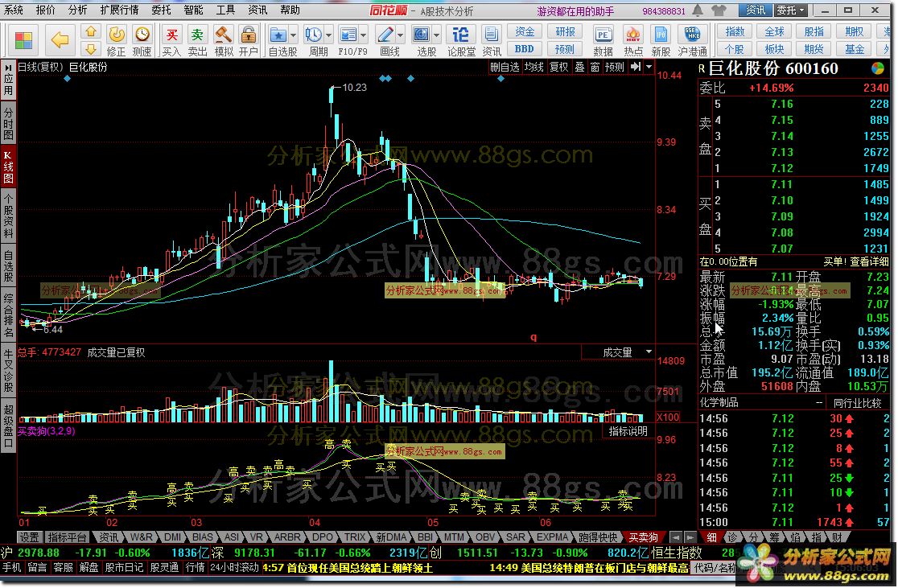Click the 买入 buy icon
This screenshot has height=588, width=898.
tap(171, 41)
